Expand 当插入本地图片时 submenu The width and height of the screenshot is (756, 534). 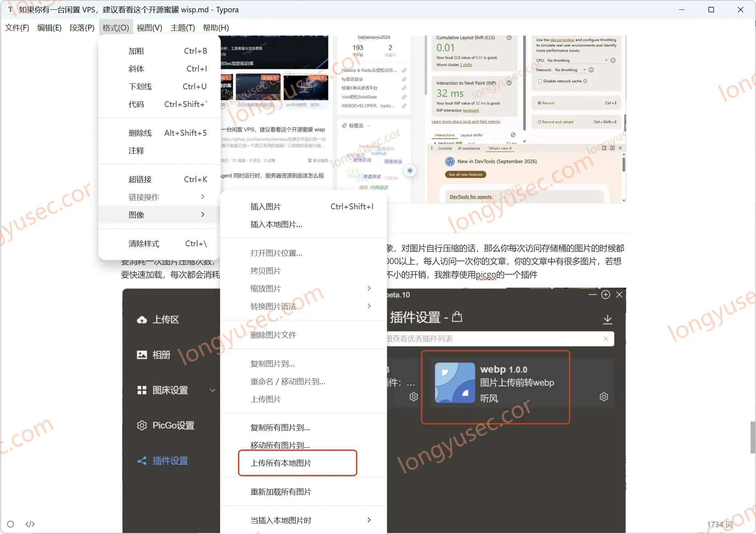pos(303,520)
